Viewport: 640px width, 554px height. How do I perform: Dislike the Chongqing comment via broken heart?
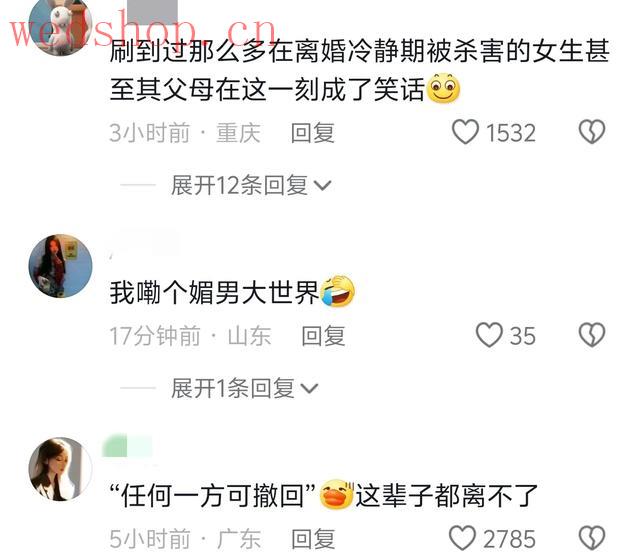pos(591,131)
